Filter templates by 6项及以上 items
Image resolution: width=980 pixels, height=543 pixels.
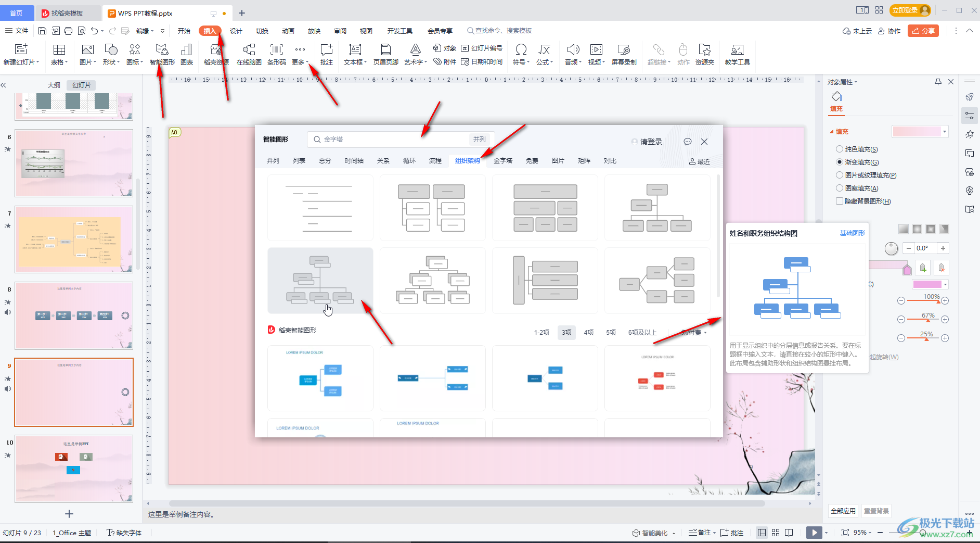tap(642, 332)
